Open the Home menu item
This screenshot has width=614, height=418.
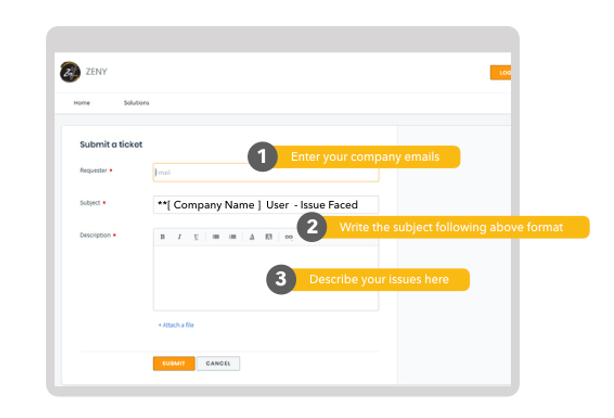click(81, 103)
